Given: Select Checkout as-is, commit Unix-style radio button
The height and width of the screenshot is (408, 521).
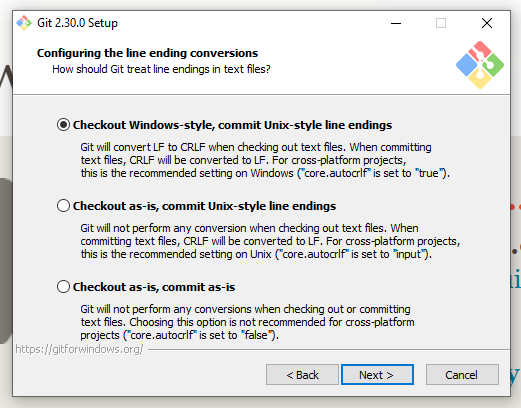Looking at the screenshot, I should point(63,206).
